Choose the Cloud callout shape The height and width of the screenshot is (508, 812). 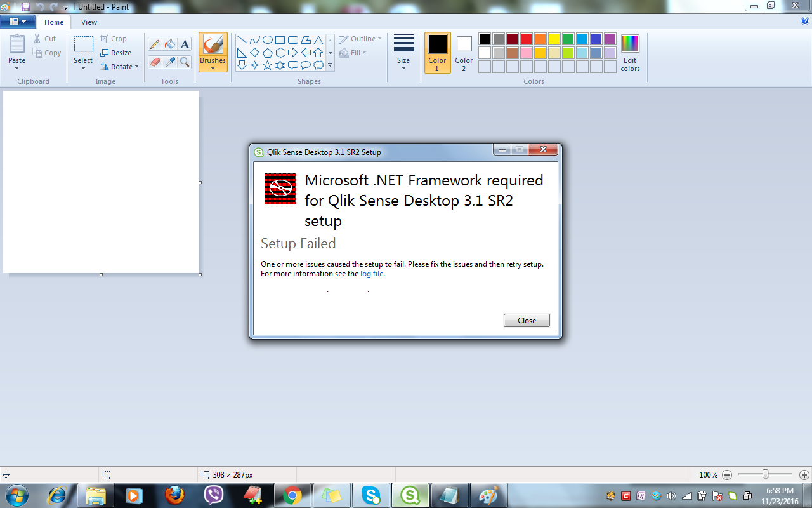pos(318,65)
